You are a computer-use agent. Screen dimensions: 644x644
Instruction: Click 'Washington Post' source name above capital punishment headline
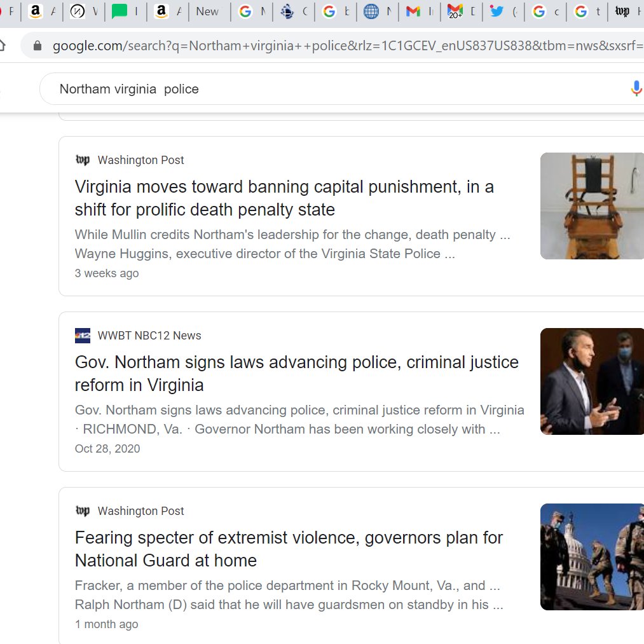click(140, 160)
